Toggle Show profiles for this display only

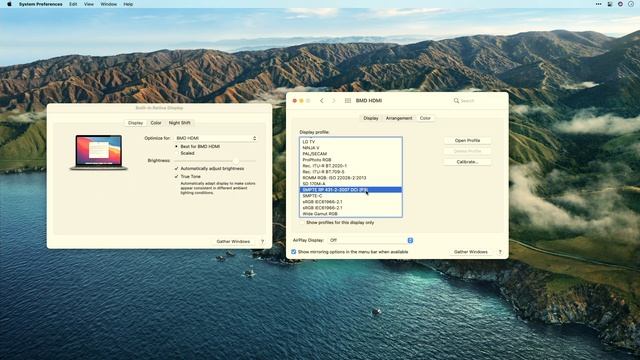302,223
